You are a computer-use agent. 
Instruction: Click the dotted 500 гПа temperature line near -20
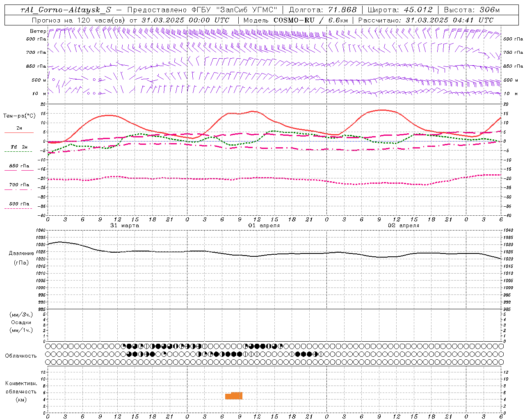[x=274, y=178]
